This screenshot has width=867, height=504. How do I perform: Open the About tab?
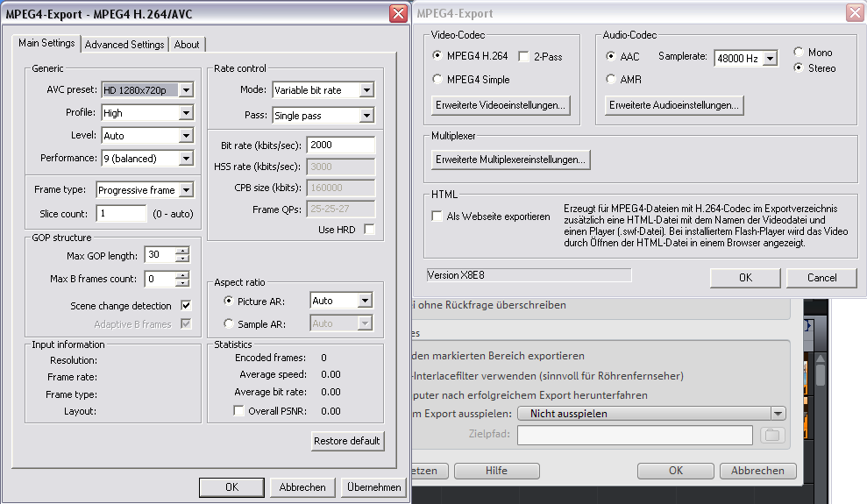tap(187, 45)
